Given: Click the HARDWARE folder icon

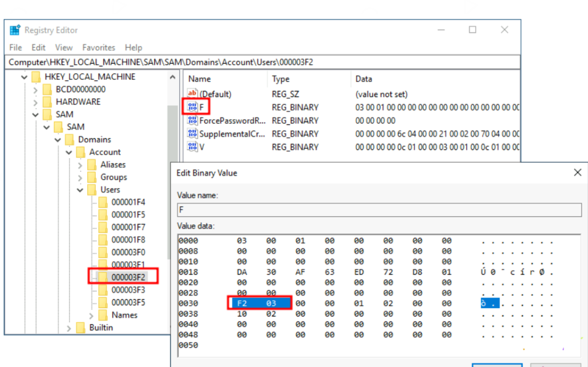Looking at the screenshot, I should [x=47, y=102].
